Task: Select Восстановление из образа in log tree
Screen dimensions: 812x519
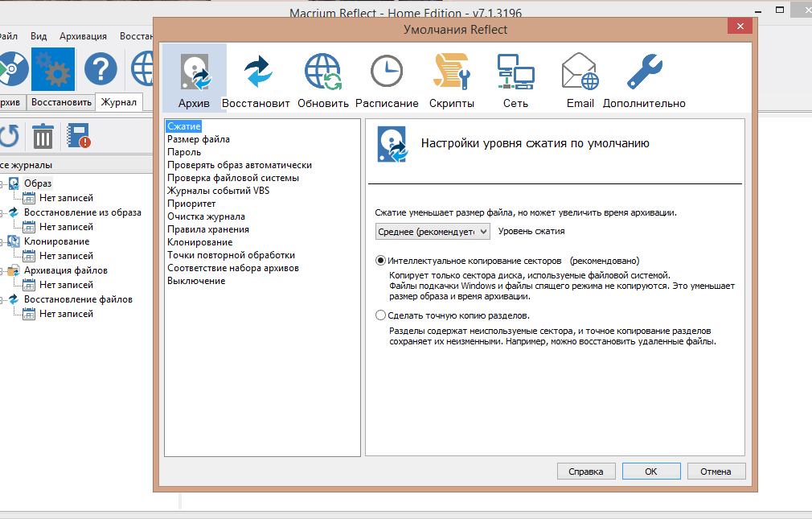Action: [x=82, y=212]
